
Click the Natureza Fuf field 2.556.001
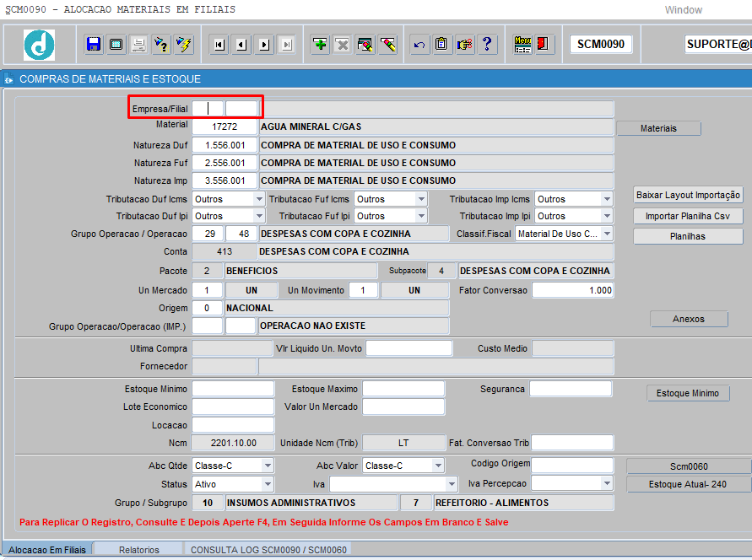(x=225, y=163)
